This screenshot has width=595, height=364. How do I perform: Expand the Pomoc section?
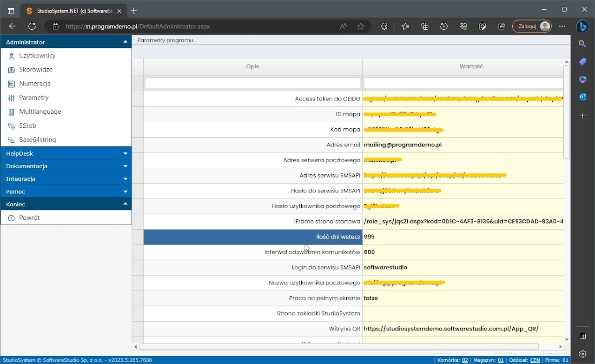66,192
